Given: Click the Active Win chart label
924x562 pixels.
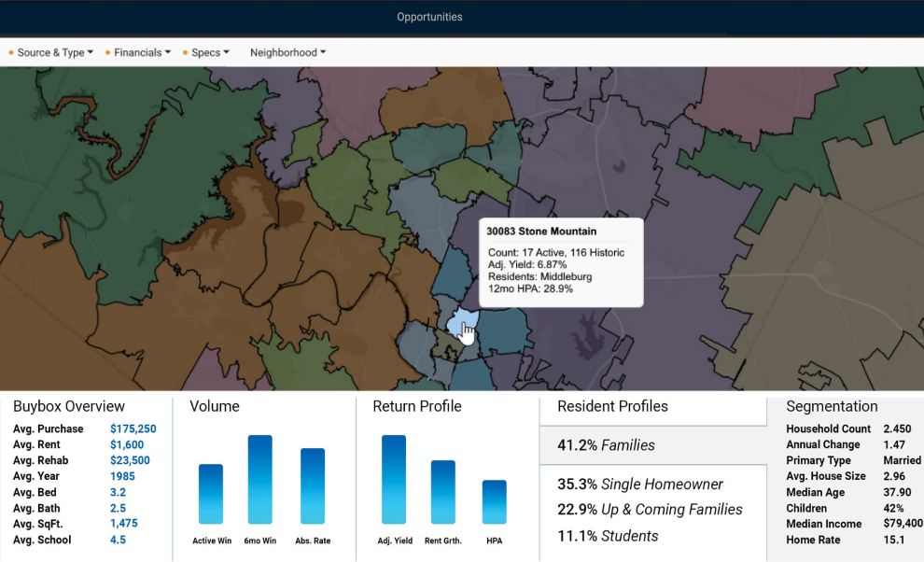Looking at the screenshot, I should tap(212, 541).
